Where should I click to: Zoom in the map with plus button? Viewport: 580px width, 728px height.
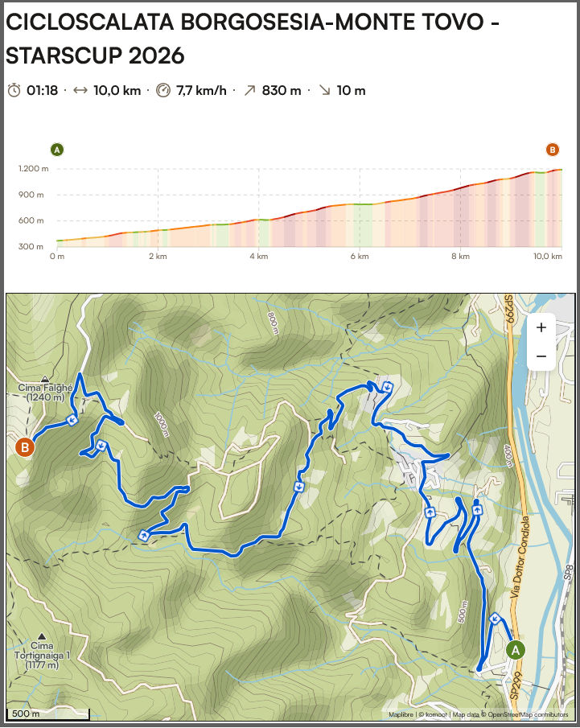coord(541,327)
